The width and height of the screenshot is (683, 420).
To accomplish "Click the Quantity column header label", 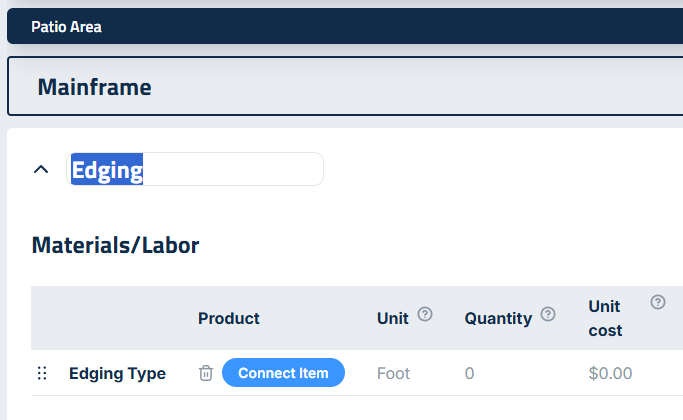I will click(498, 318).
